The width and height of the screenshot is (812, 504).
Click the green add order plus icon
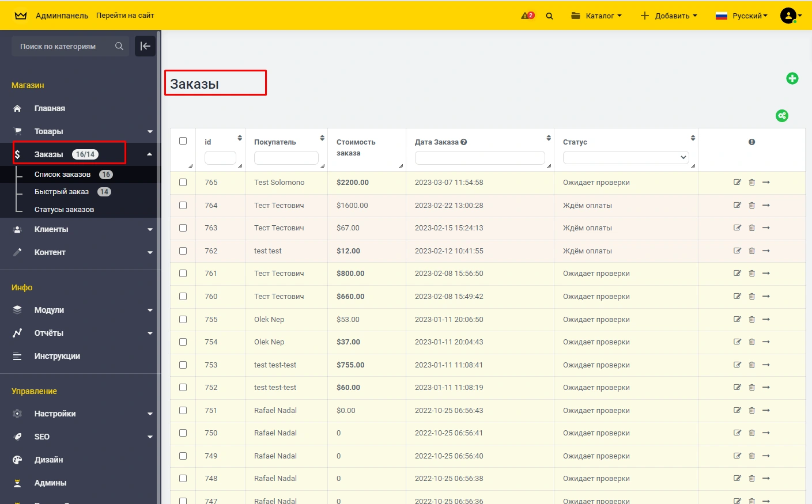pos(792,78)
